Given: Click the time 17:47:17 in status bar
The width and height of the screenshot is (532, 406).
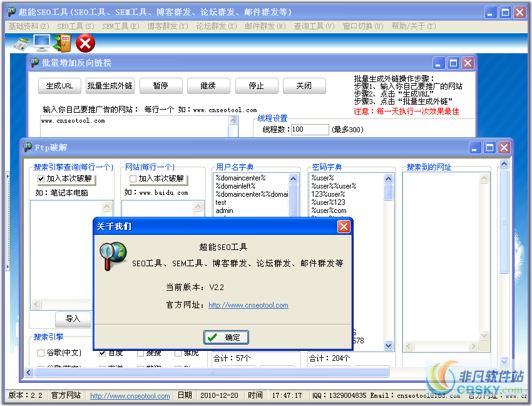Looking at the screenshot, I should 287,395.
